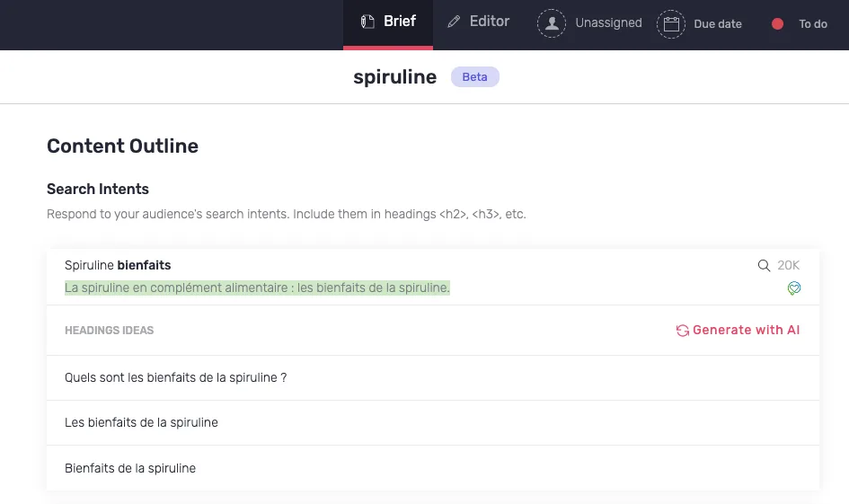Click the Search Intents heading

pos(97,189)
